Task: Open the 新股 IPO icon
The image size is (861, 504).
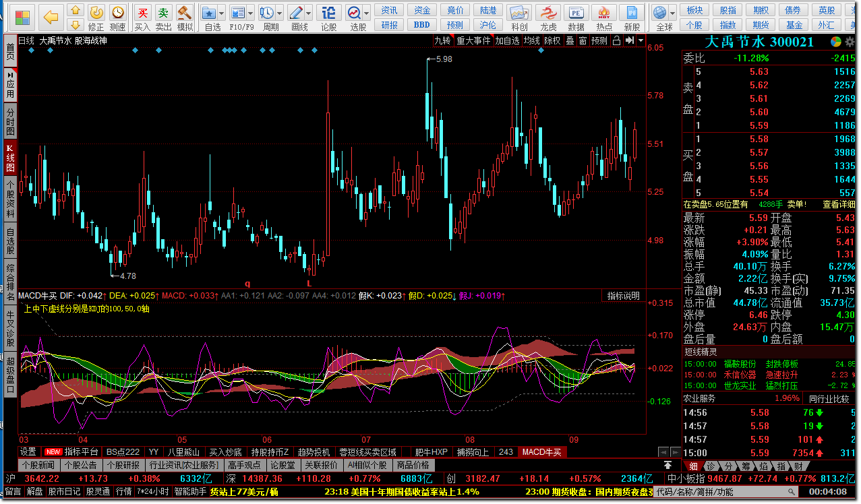Action: coord(632,13)
